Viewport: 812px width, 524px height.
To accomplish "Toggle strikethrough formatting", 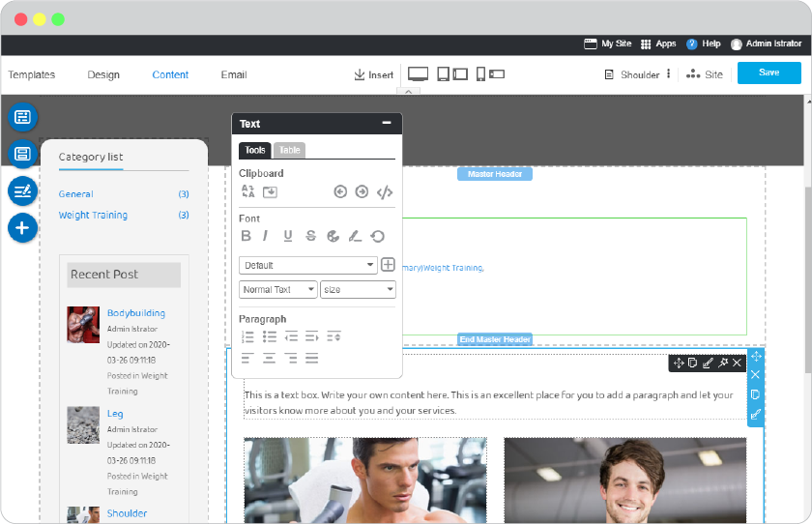I will click(x=310, y=236).
